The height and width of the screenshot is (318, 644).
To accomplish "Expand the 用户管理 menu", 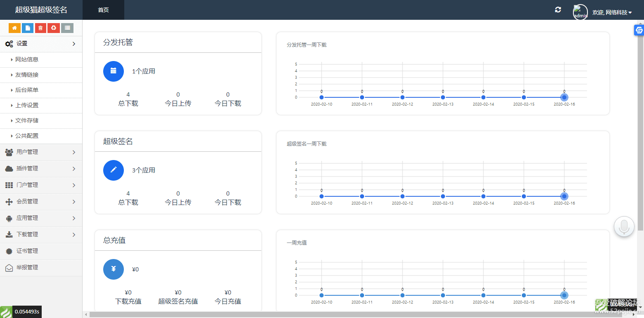I will [41, 152].
